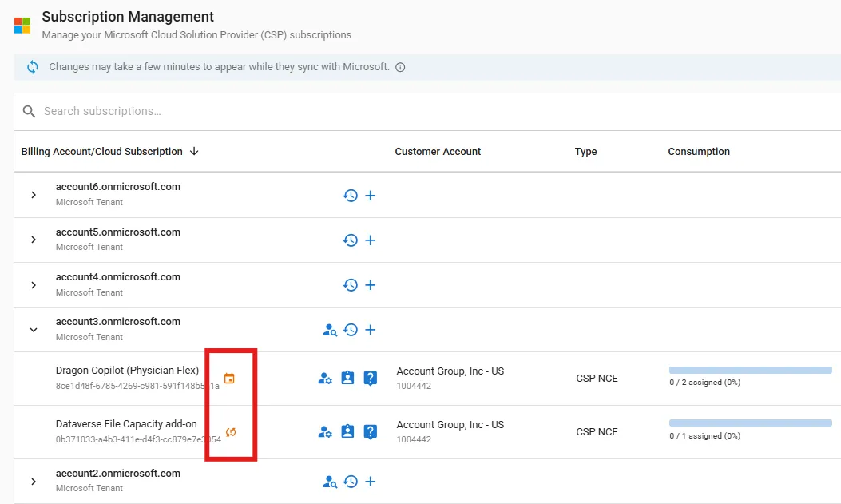Viewport: 841px width, 504px height.
Task: Open user search icon for account3.onmicrosoft.com
Action: (x=330, y=330)
